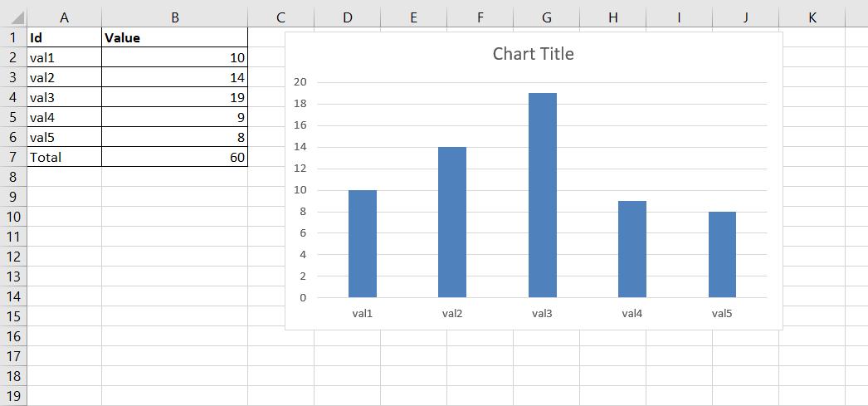The width and height of the screenshot is (868, 406).
Task: Select row 19 header
Action: 13,396
